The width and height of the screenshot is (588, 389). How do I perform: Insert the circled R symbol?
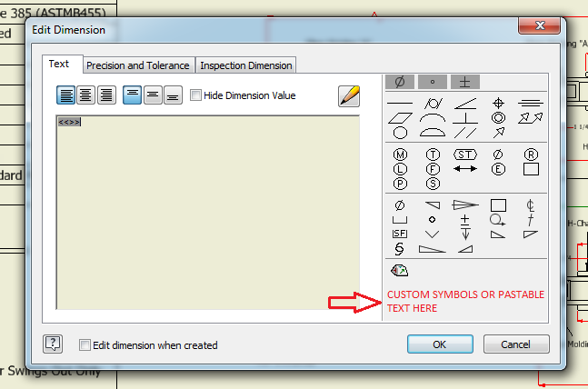pos(531,155)
